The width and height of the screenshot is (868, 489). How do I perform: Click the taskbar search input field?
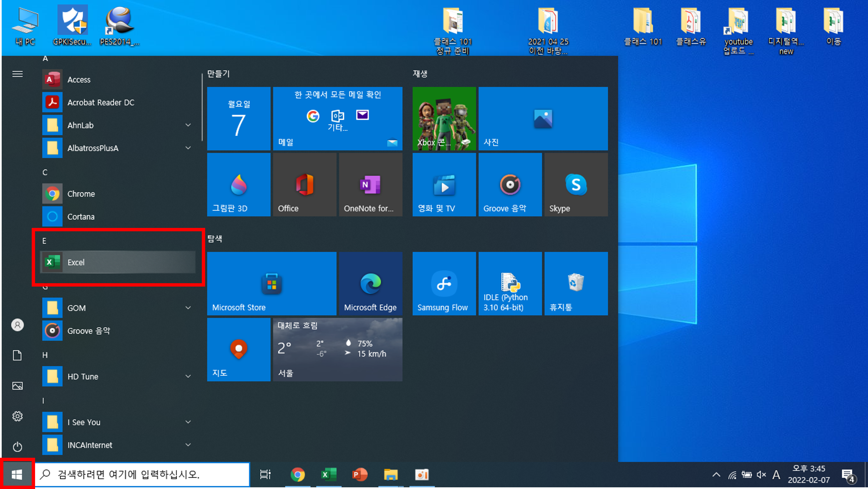[142, 475]
